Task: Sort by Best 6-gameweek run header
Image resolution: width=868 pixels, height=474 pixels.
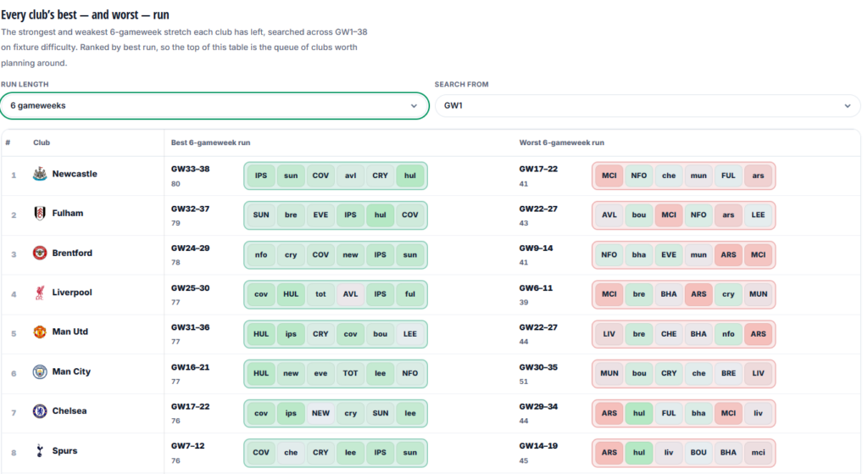Action: click(x=210, y=142)
